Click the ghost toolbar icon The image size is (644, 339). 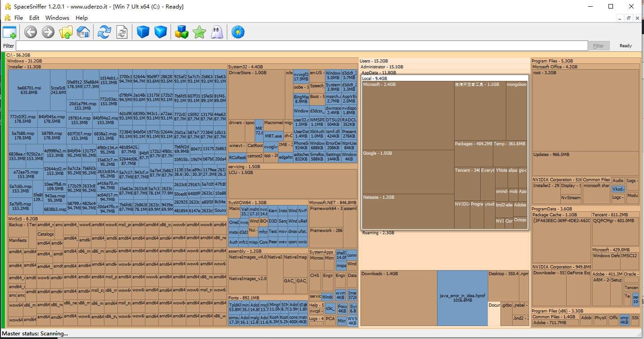tap(216, 32)
